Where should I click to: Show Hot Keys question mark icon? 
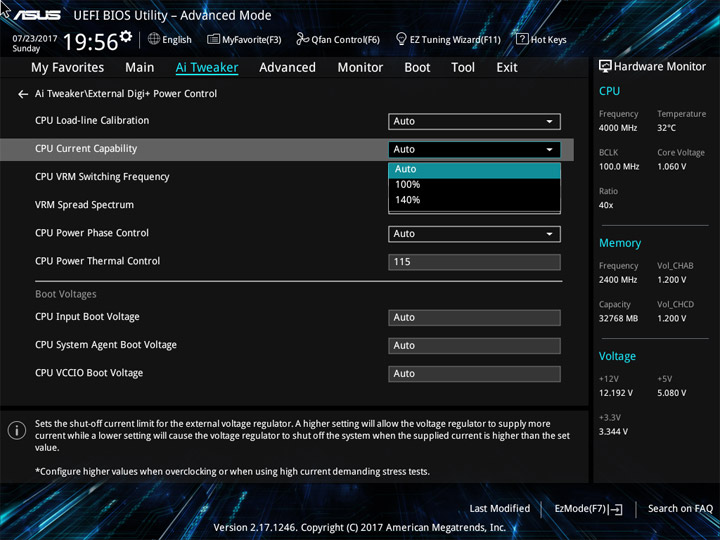(522, 39)
